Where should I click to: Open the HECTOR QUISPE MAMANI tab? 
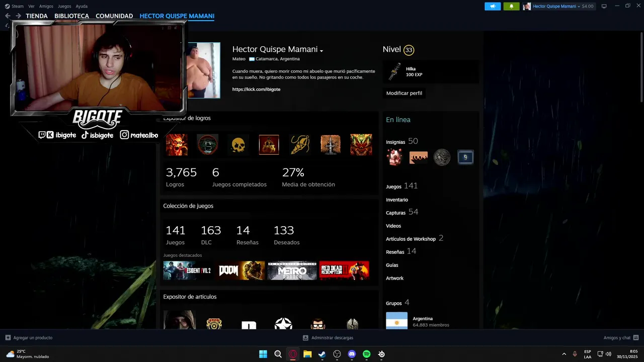point(177,16)
